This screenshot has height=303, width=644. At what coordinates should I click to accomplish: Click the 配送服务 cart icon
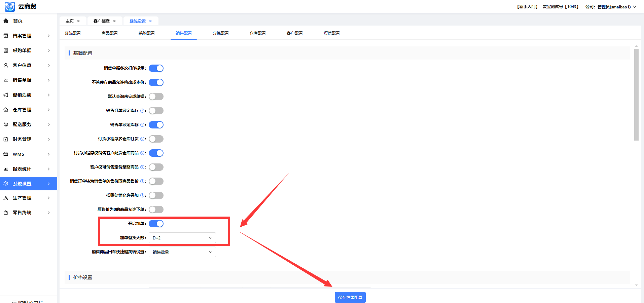(x=6, y=124)
